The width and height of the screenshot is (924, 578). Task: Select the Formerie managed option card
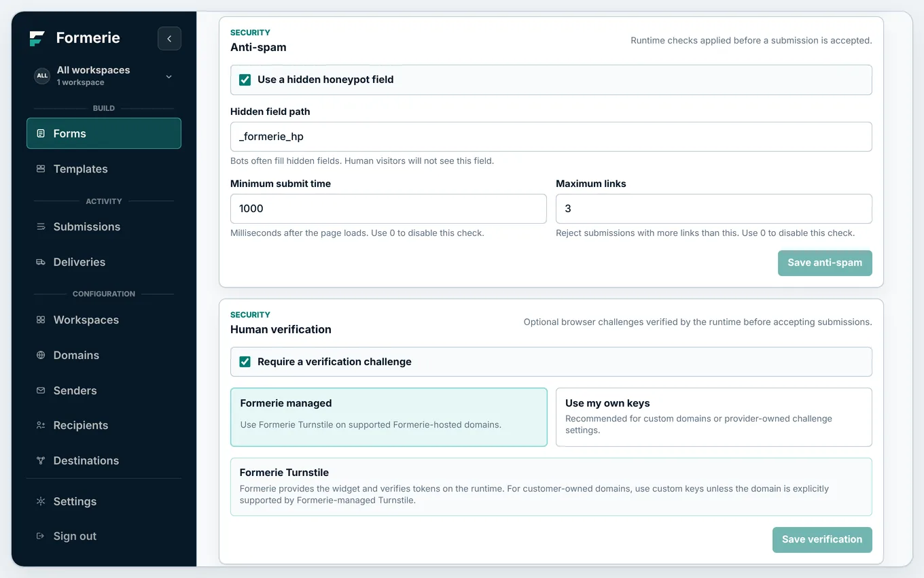389,417
